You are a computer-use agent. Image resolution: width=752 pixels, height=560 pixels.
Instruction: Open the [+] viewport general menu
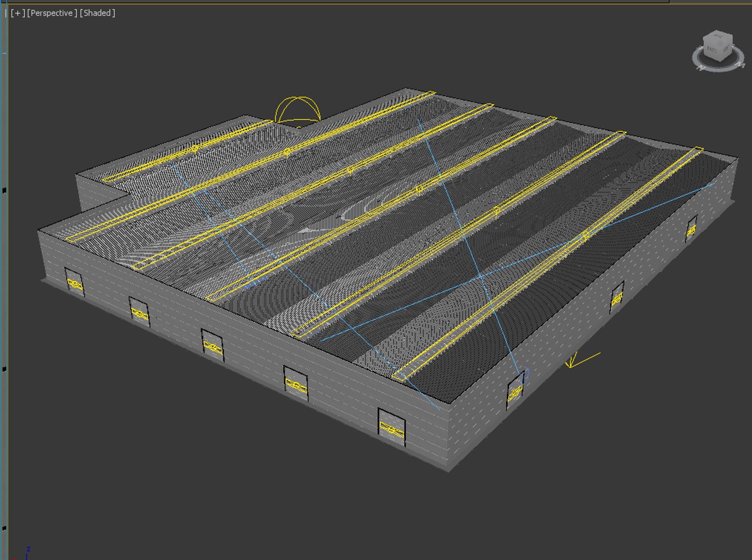point(18,13)
